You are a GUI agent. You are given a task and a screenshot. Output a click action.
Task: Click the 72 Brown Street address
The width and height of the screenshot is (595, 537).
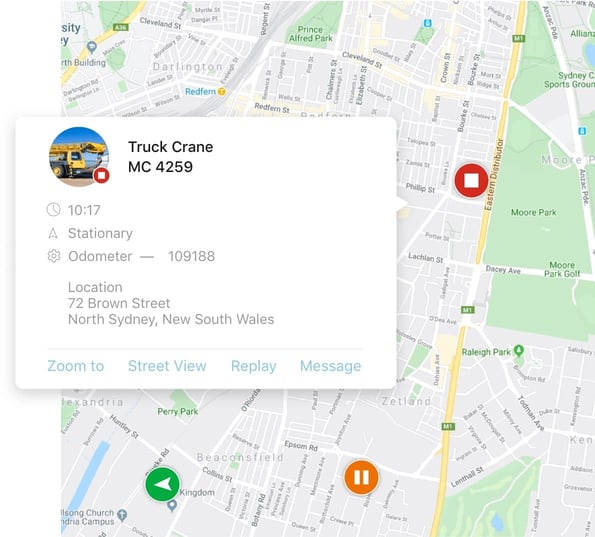click(x=119, y=303)
